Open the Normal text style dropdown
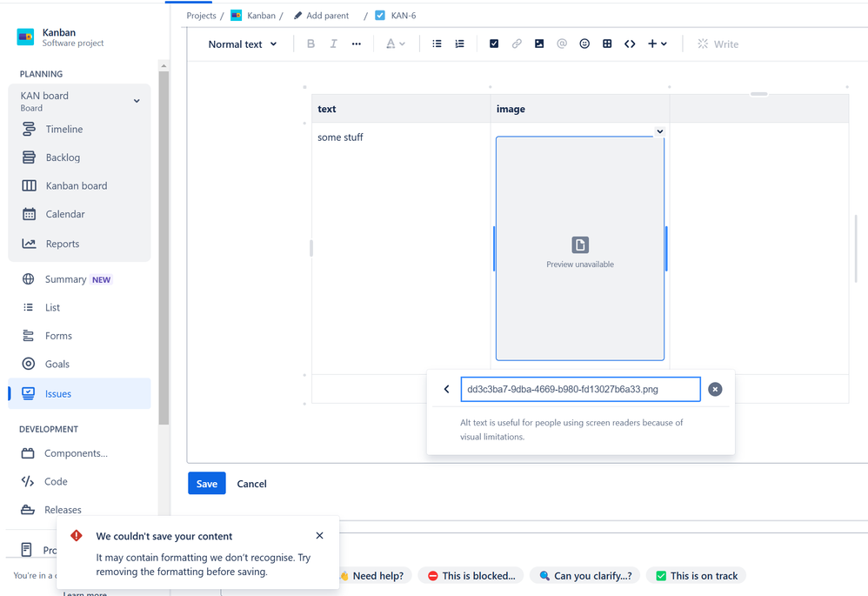Image resolution: width=868 pixels, height=596 pixels. [x=243, y=44]
